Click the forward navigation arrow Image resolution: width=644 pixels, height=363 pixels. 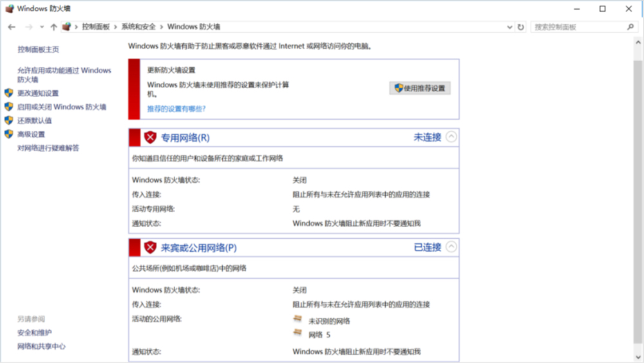[x=28, y=27]
